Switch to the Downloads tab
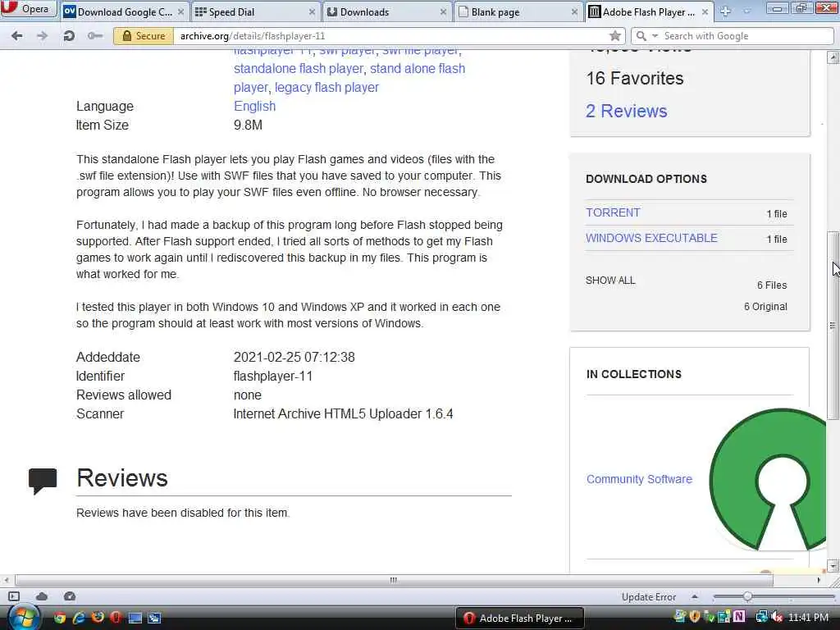This screenshot has height=630, width=840. [x=386, y=11]
